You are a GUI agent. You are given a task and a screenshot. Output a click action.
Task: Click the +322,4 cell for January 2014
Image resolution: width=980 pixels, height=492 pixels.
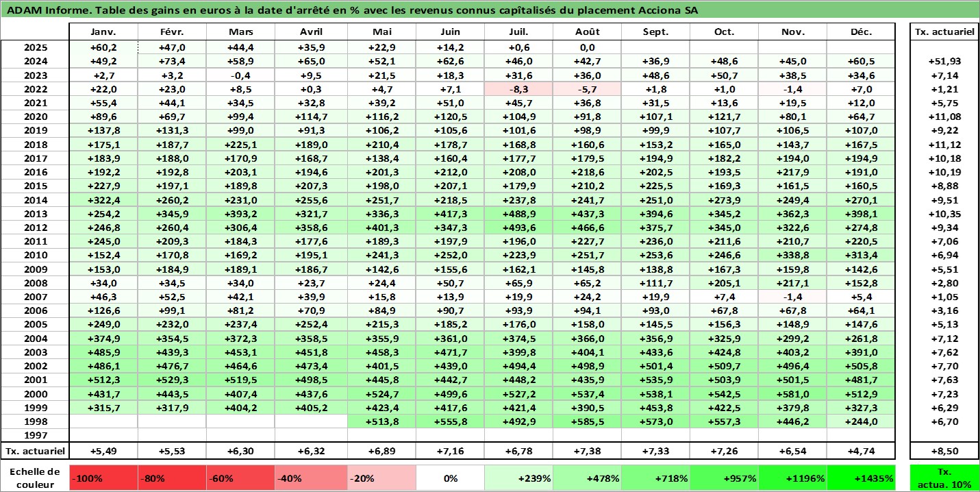[x=104, y=199]
